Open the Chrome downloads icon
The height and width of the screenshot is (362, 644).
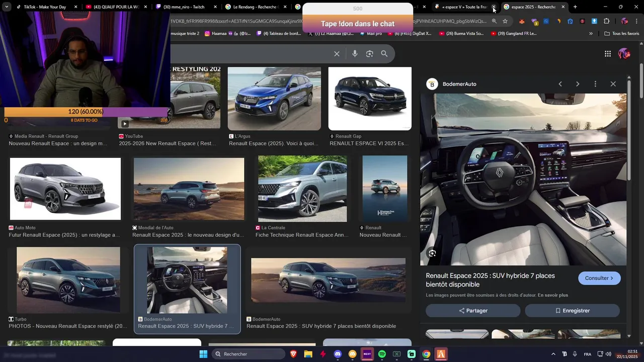594,21
